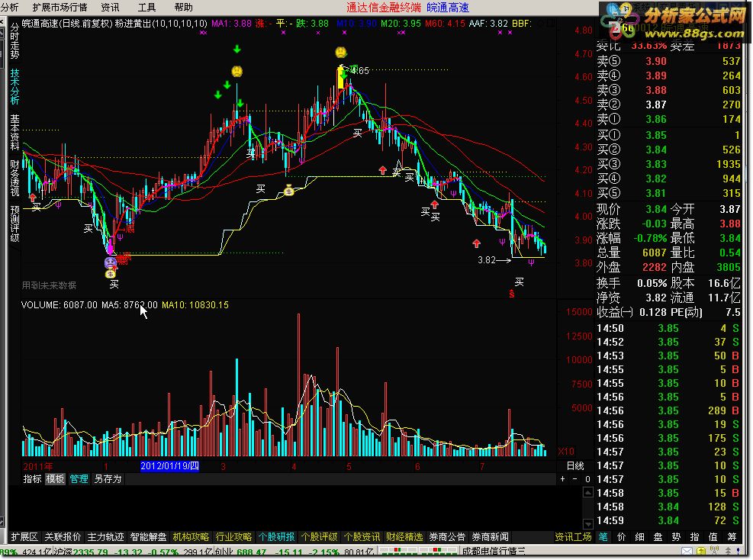Open the 智能解盘 bottom tab
Viewport: 753px width, 560px height.
coord(148,537)
